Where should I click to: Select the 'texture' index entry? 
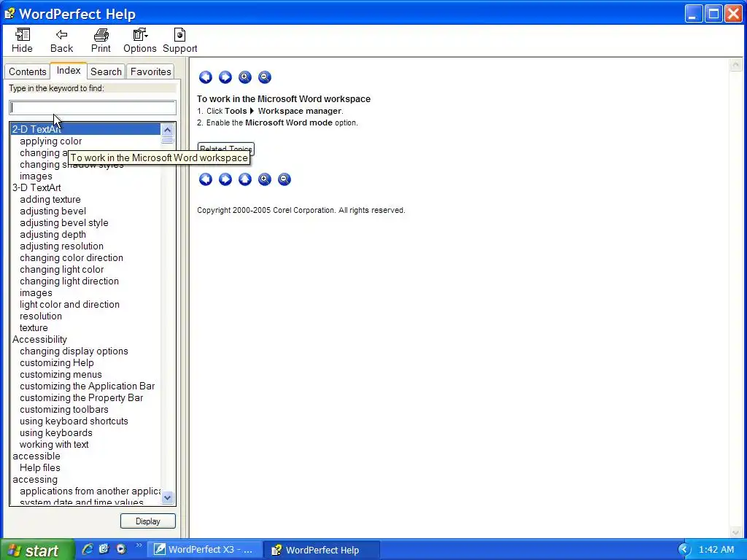coord(34,327)
